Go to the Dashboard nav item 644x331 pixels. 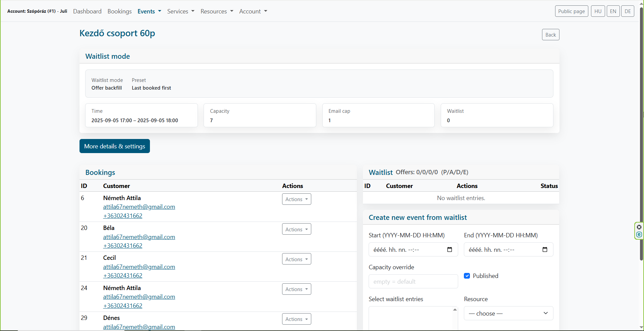(x=87, y=11)
